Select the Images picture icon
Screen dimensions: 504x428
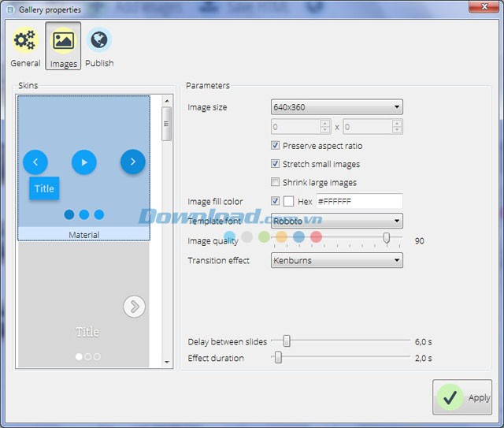click(63, 41)
